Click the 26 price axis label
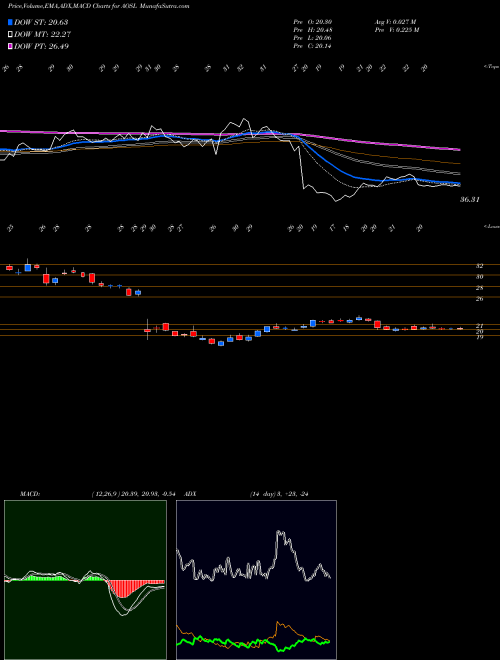The image size is (500, 660). pyautogui.click(x=479, y=299)
